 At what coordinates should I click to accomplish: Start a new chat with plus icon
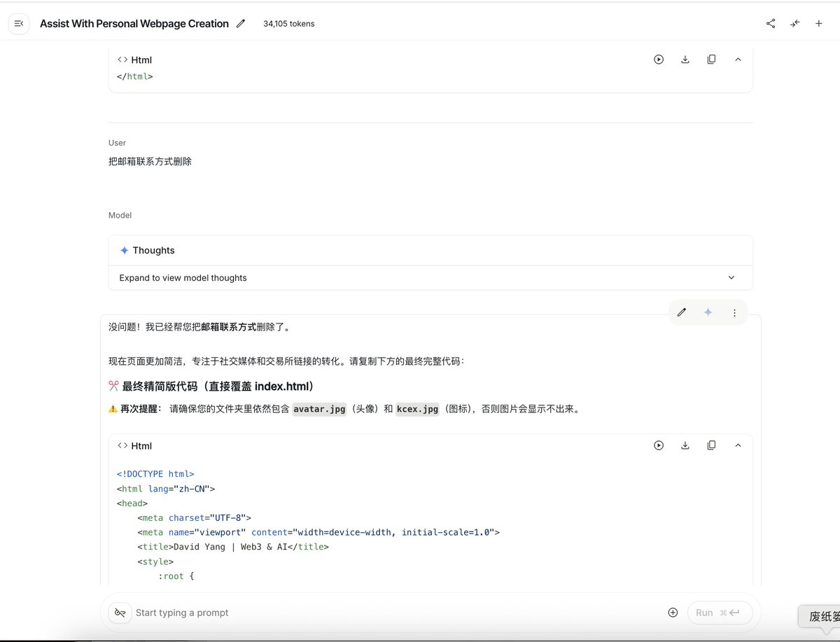[818, 24]
